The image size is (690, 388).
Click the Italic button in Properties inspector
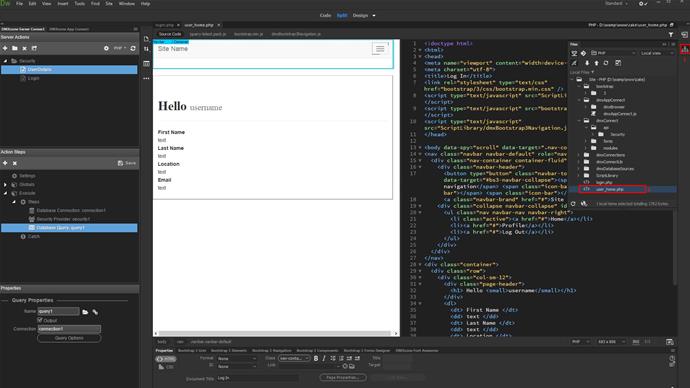click(324, 359)
